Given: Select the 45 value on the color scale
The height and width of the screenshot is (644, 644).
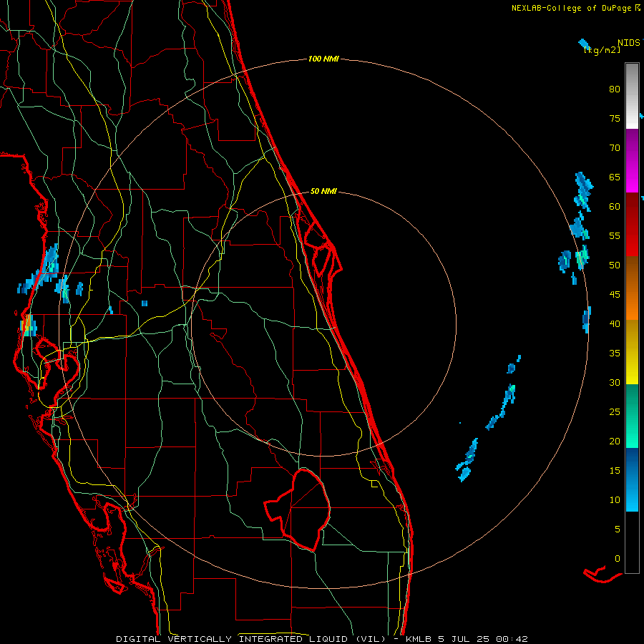Looking at the screenshot, I should (x=615, y=295).
